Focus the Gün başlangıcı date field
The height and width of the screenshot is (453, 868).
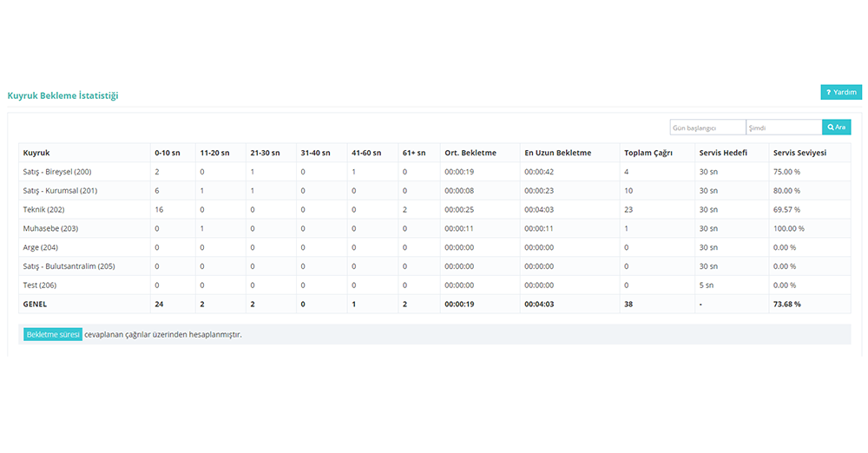click(707, 128)
